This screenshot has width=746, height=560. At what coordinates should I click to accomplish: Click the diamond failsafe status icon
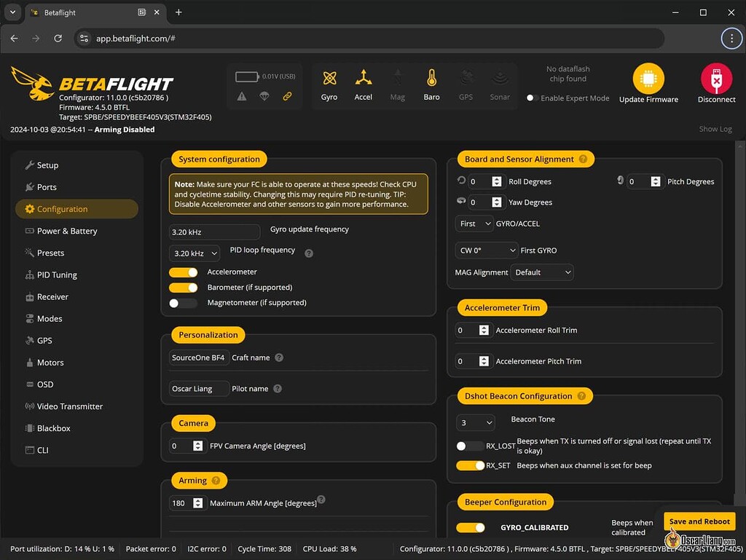[264, 97]
